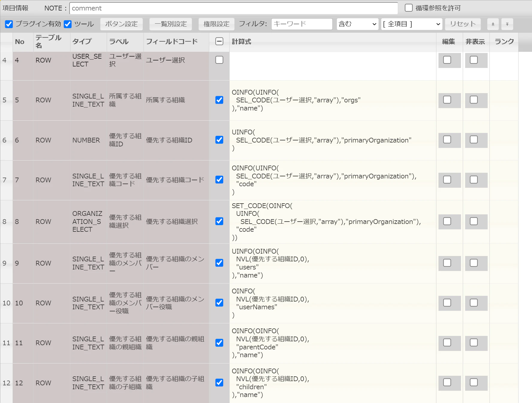Uncheck formula checkbox for 優先する組織の子組織 row
The image size is (532, 403).
click(219, 383)
